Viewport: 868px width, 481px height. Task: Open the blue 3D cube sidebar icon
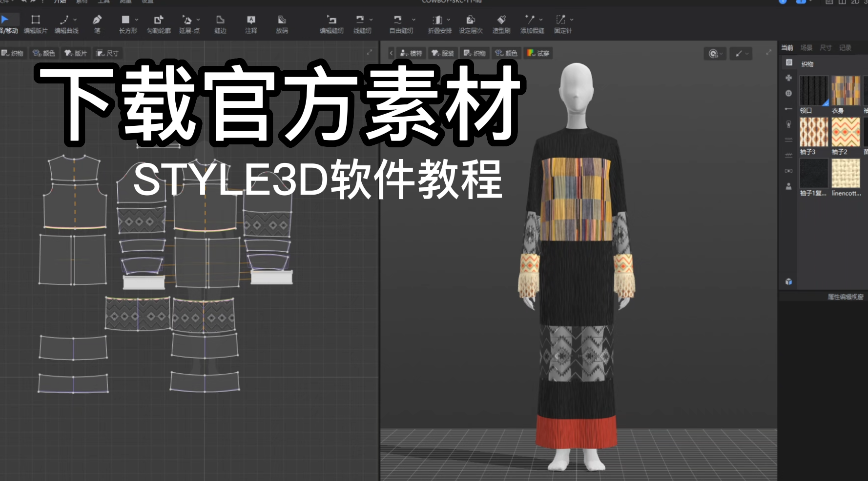click(x=788, y=281)
